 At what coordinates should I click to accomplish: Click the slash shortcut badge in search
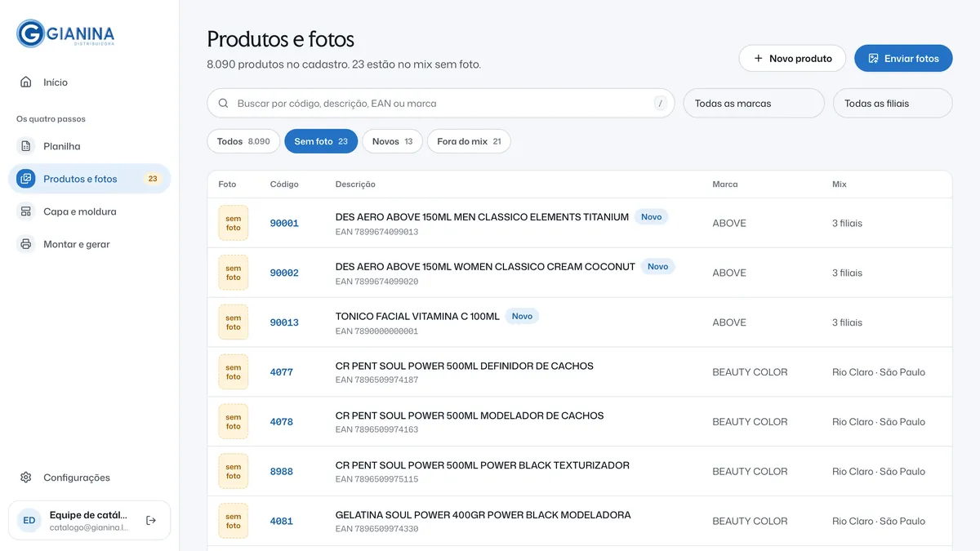[x=660, y=104]
